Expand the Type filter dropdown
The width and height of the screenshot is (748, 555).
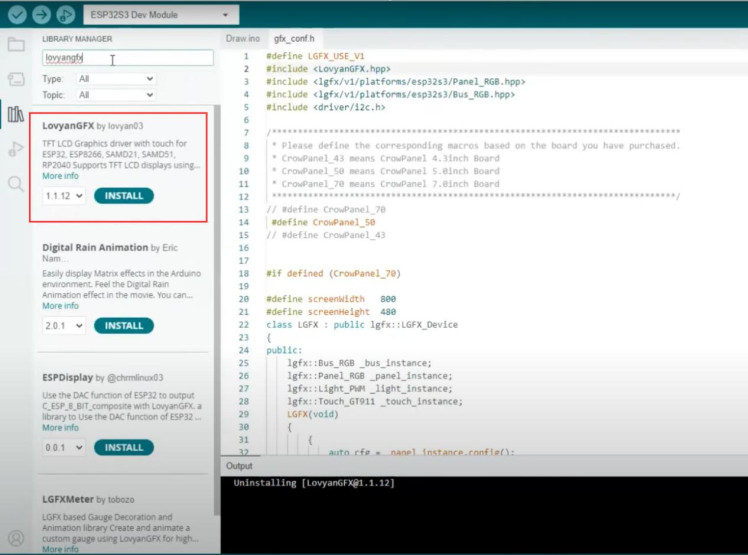click(x=116, y=78)
